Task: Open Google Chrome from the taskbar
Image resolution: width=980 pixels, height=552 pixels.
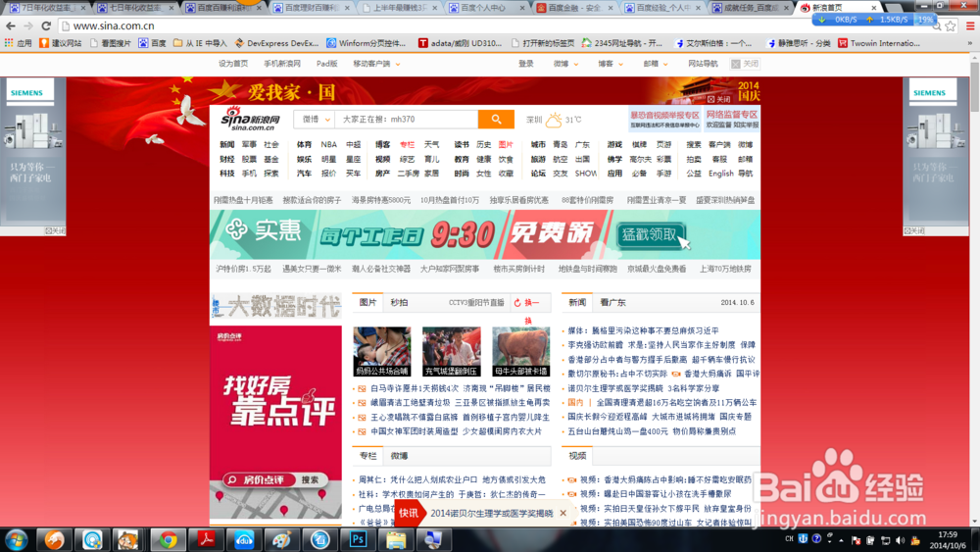Action: coord(168,539)
